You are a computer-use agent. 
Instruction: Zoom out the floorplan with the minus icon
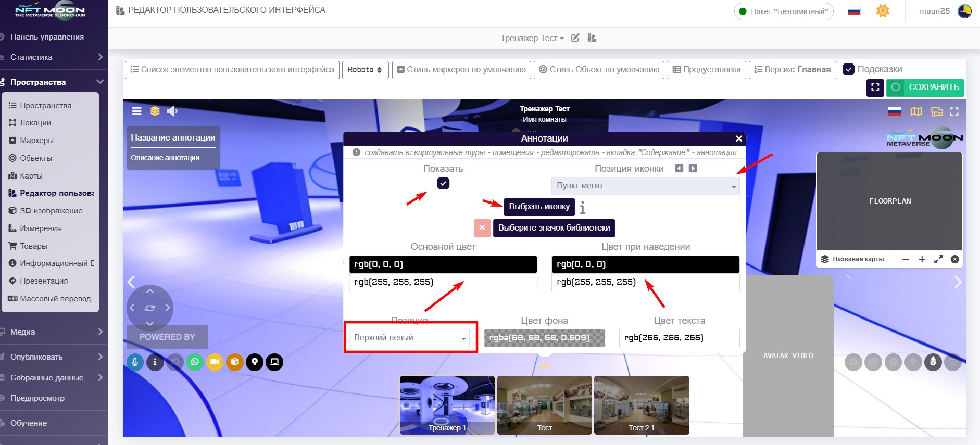[906, 259]
